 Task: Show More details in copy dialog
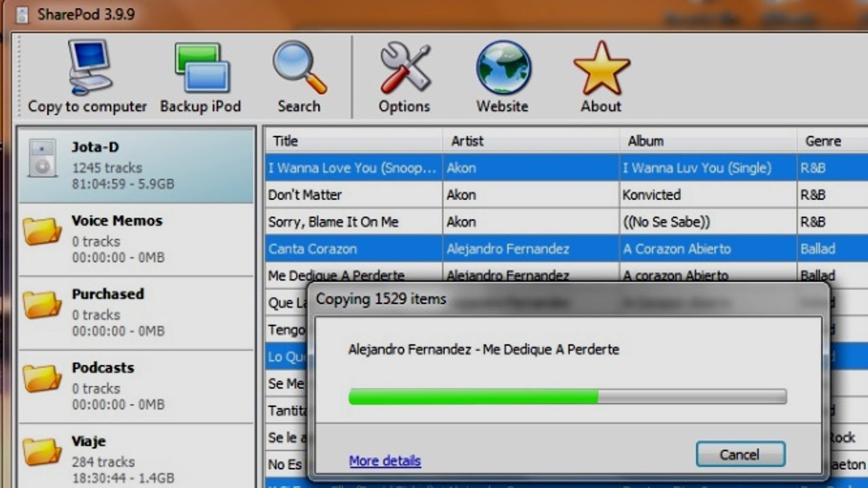pos(384,461)
